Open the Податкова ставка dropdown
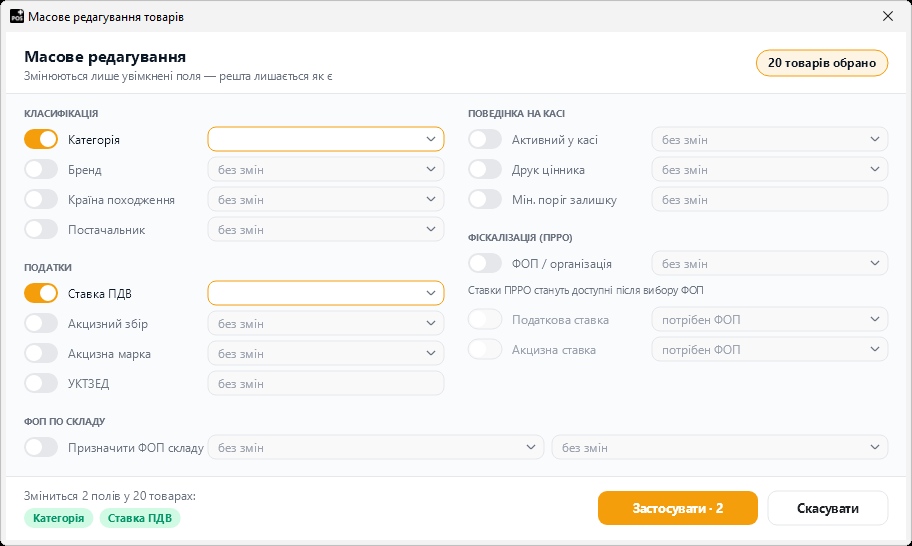Image resolution: width=912 pixels, height=546 pixels. click(x=770, y=319)
